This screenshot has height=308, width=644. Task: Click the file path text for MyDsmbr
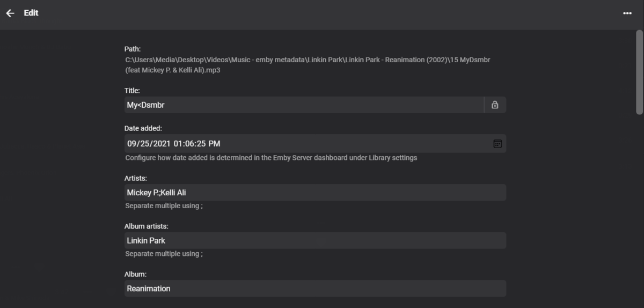pyautogui.click(x=308, y=65)
